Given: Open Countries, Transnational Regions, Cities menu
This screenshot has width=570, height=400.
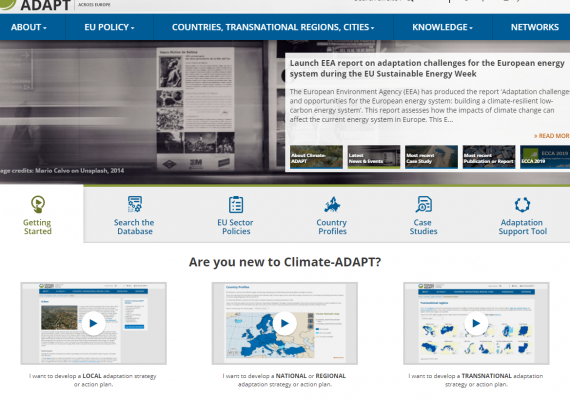Looking at the screenshot, I should point(273,27).
